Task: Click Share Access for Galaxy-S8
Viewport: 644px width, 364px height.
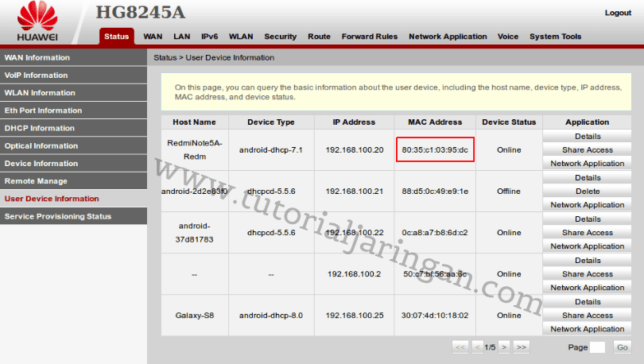Action: point(588,316)
